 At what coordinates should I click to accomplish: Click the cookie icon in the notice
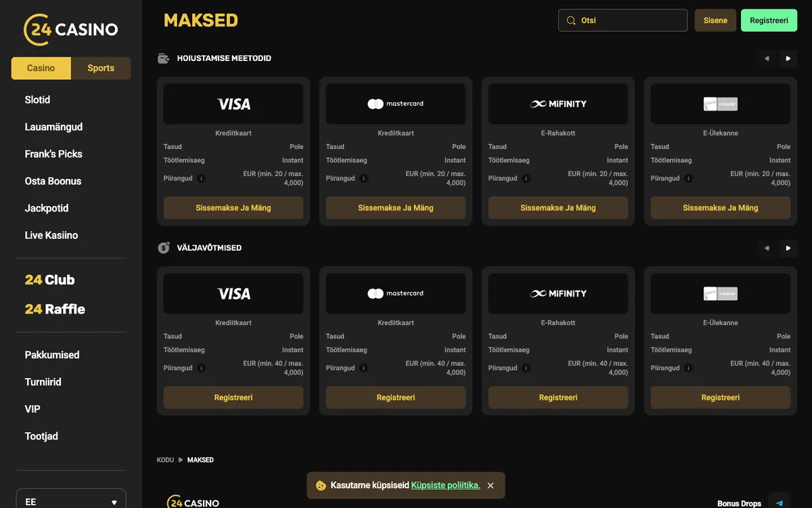pyautogui.click(x=321, y=486)
